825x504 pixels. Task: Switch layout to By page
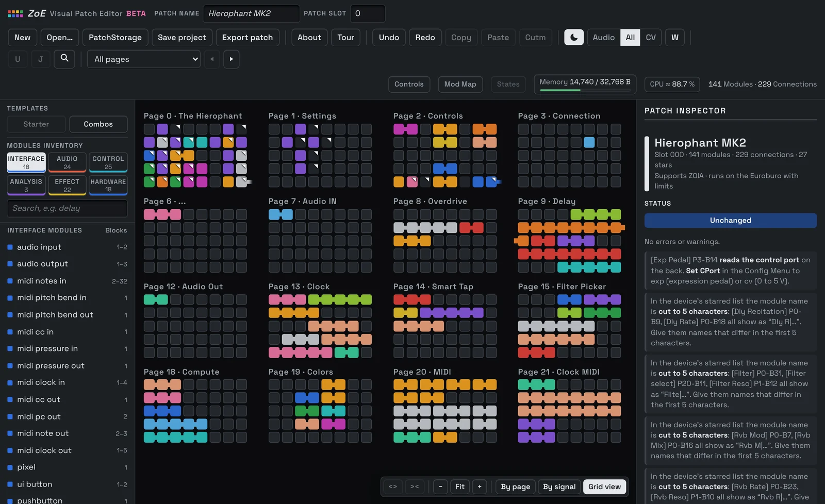(x=516, y=486)
